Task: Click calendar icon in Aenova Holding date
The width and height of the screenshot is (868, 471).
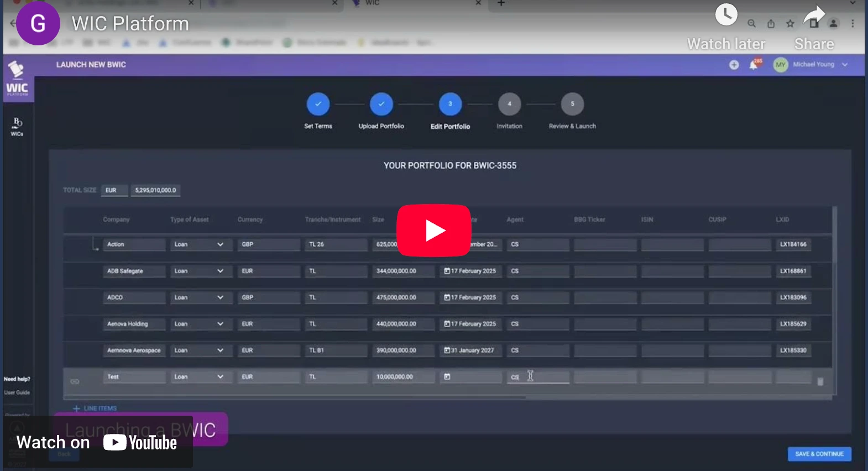Action: [447, 324]
